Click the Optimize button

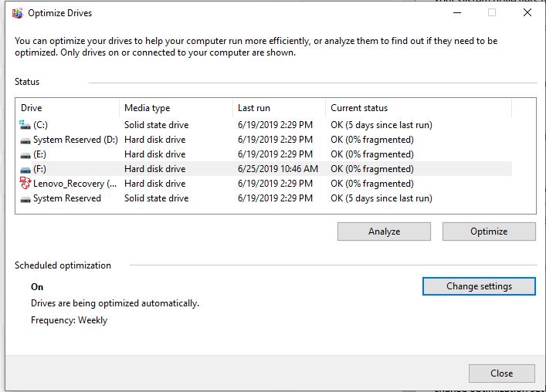489,231
